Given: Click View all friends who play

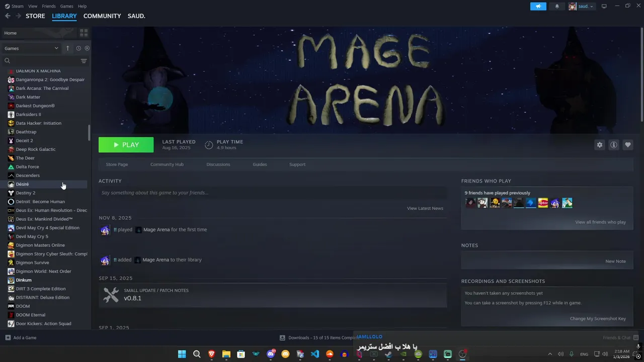Looking at the screenshot, I should (x=601, y=222).
